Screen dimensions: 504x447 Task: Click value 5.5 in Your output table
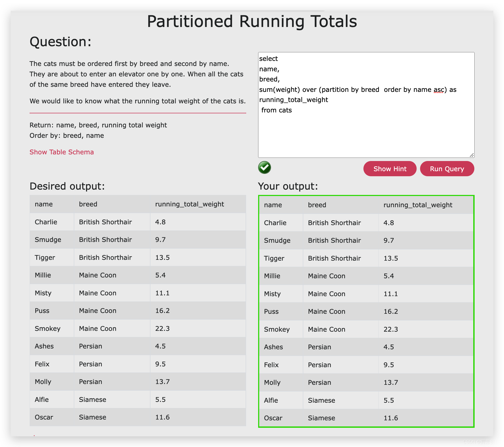tap(389, 400)
